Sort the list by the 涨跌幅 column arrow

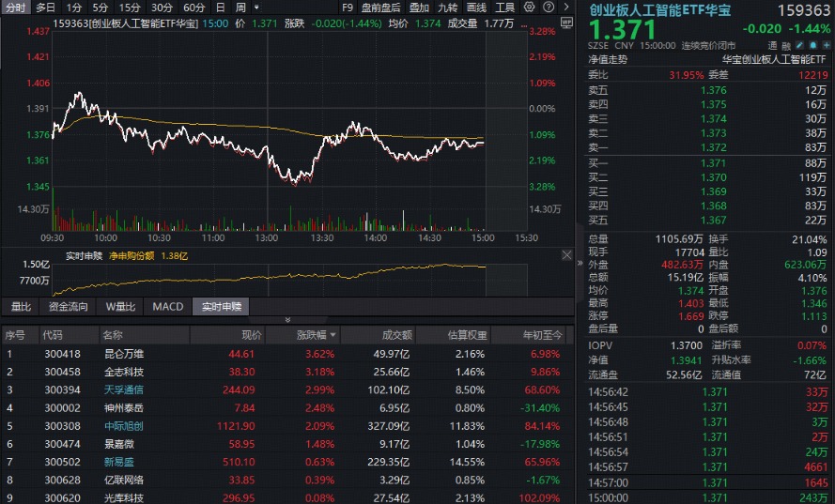pos(333,335)
